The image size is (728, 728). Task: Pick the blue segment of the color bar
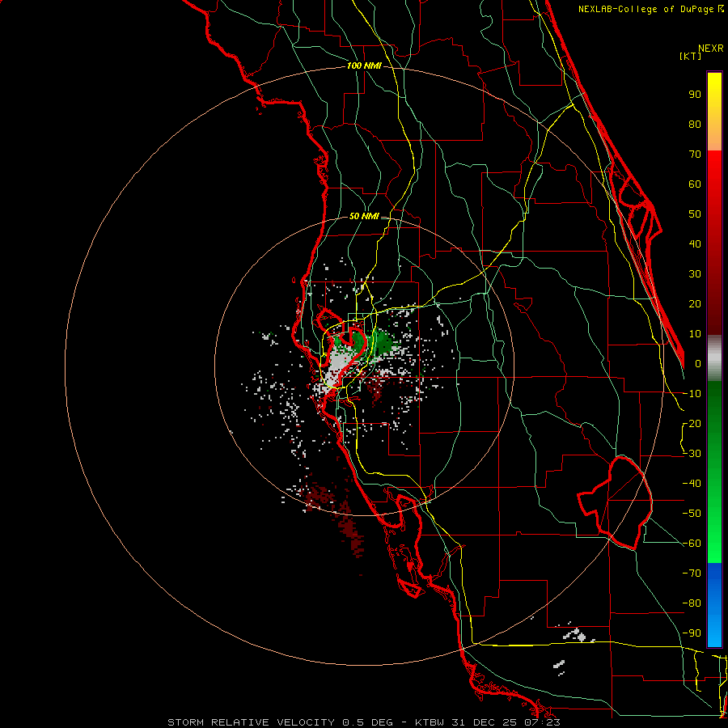click(714, 604)
